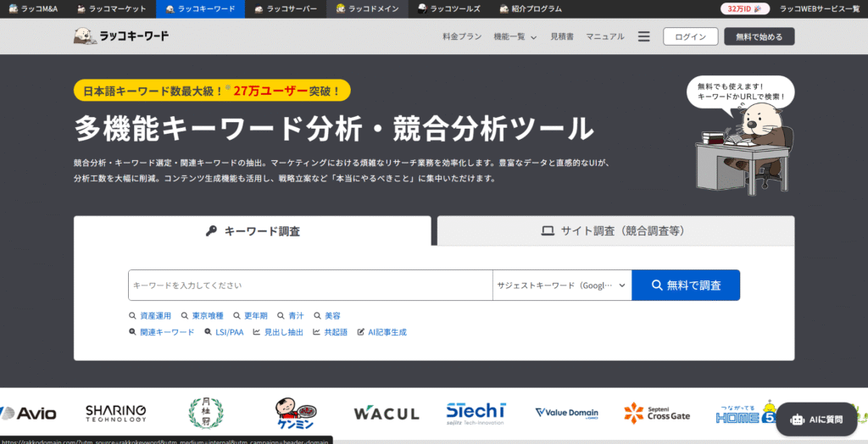Open the AIに質問 chat robot button
The image size is (868, 444).
tap(816, 419)
